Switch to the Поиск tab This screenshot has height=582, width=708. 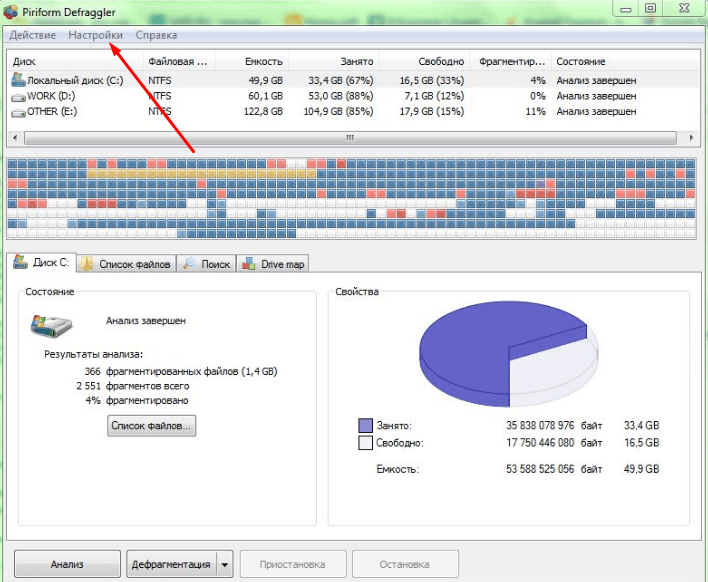click(x=206, y=264)
